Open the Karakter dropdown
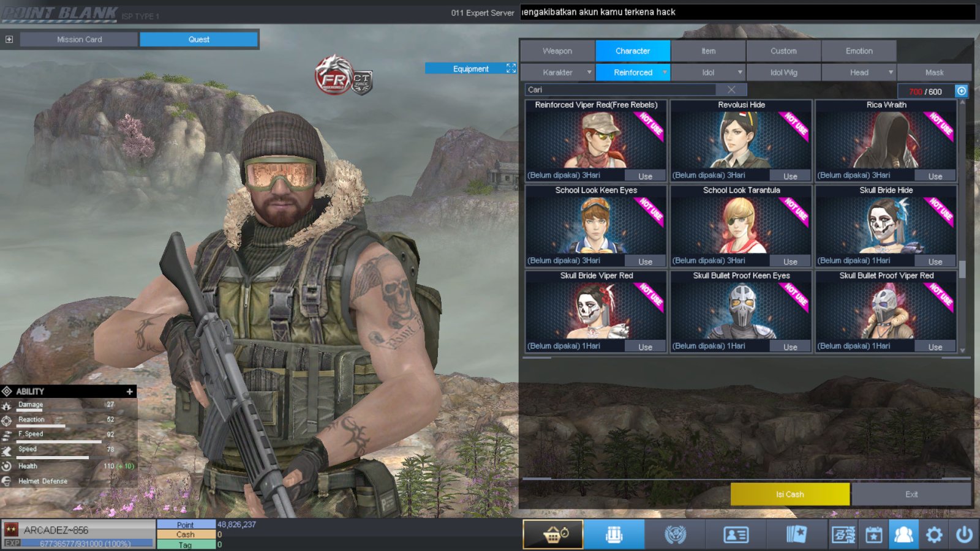This screenshot has width=980, height=551. click(558, 72)
